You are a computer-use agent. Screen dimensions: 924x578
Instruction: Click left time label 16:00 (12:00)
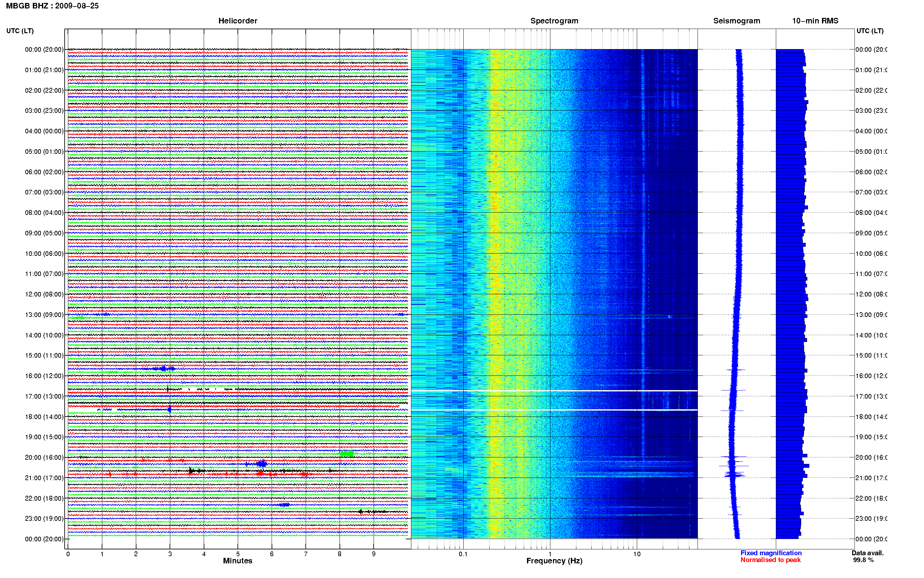tap(44, 376)
